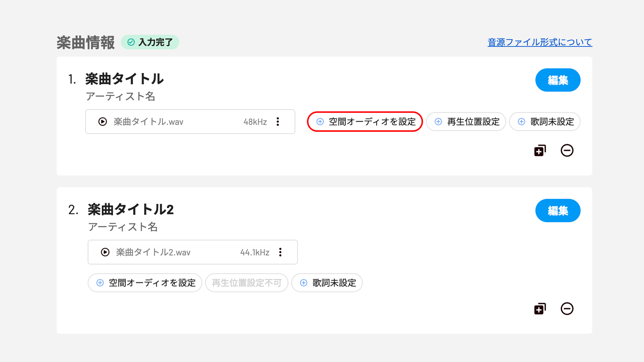Open three-dot menu for 楽曲タイトル2.wav

point(280,252)
